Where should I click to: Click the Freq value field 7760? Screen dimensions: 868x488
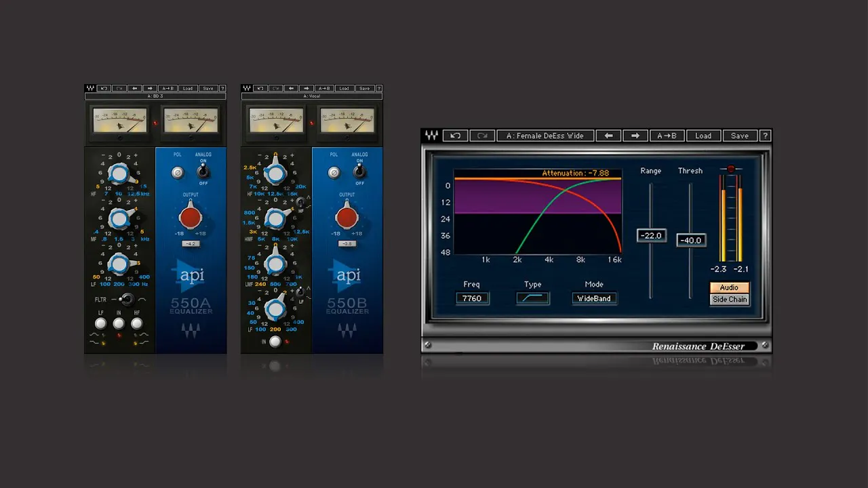[473, 298]
